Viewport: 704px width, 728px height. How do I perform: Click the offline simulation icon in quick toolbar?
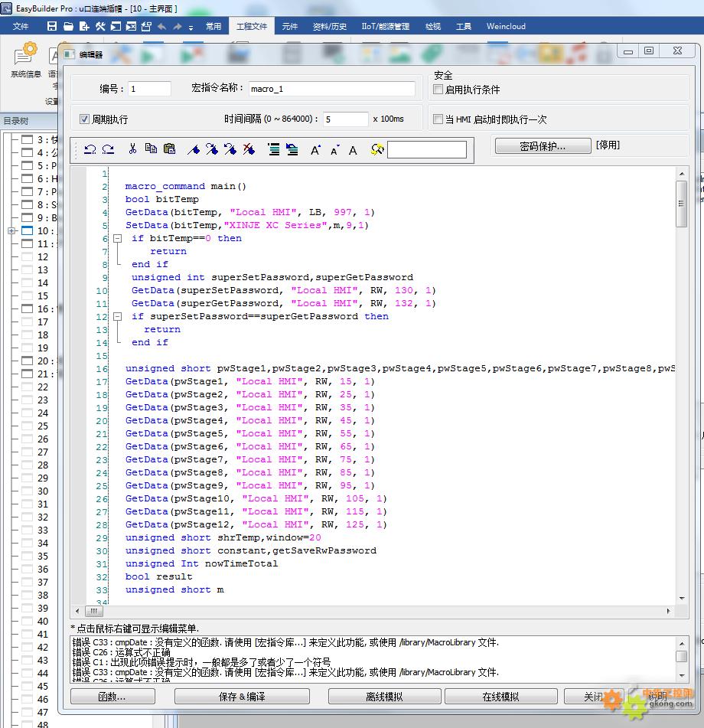pos(132,27)
